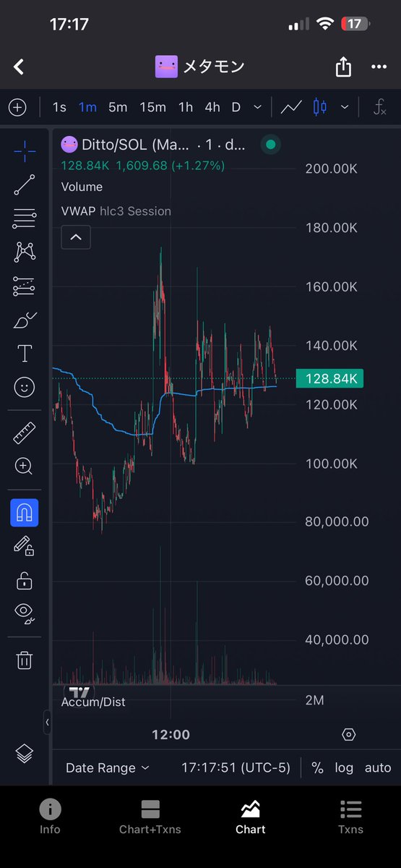Select the Volume indicator label
This screenshot has width=401, height=868.
(82, 187)
